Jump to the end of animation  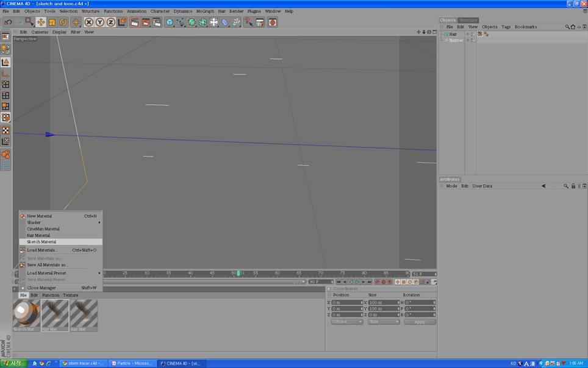[x=370, y=282]
